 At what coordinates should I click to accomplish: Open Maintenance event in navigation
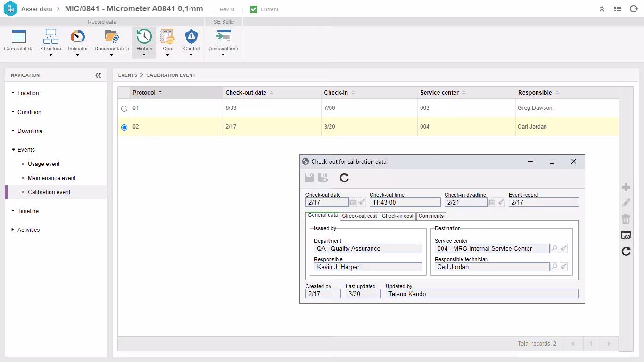point(52,178)
